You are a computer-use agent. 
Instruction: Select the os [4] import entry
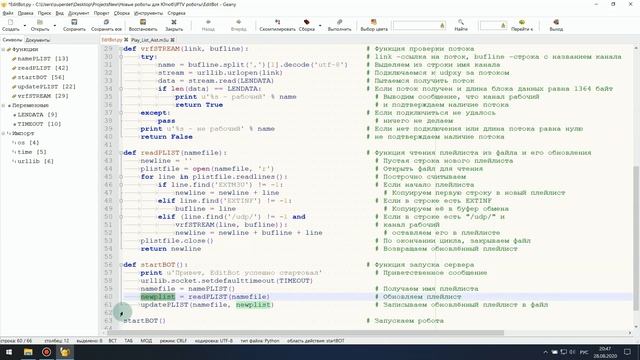(28, 143)
